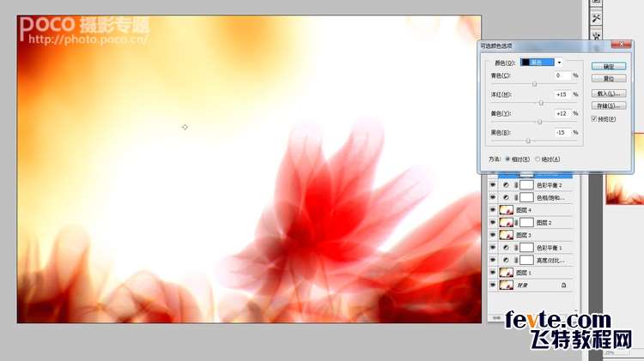The width and height of the screenshot is (644, 361).
Task: Click the 洋红(M) slider handle
Action: click(541, 103)
